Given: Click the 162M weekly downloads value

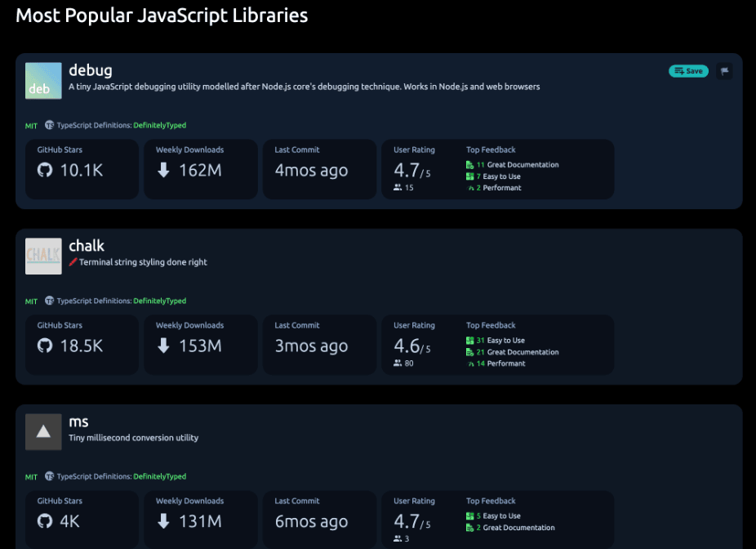Looking at the screenshot, I should (200, 170).
